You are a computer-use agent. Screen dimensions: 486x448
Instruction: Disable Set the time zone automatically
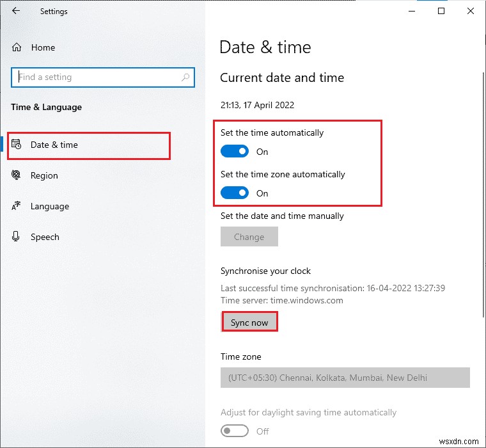[235, 193]
